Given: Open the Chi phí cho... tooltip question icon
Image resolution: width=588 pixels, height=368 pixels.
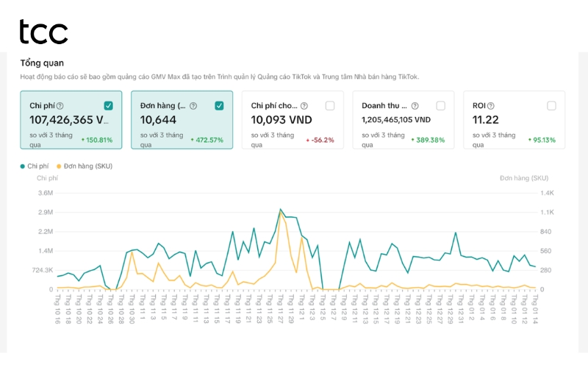Looking at the screenshot, I should pyautogui.click(x=304, y=106).
